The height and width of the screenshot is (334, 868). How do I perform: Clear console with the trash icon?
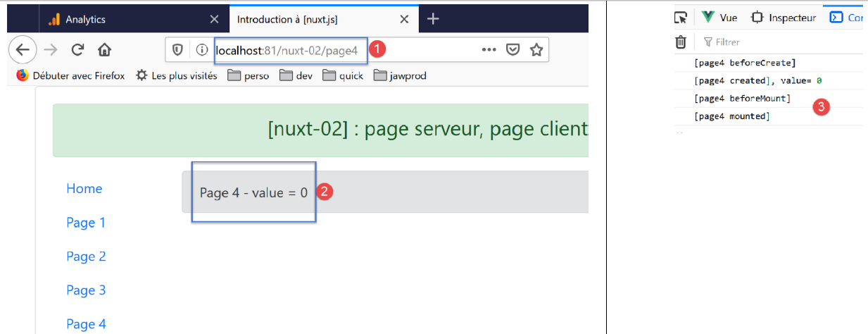point(681,42)
